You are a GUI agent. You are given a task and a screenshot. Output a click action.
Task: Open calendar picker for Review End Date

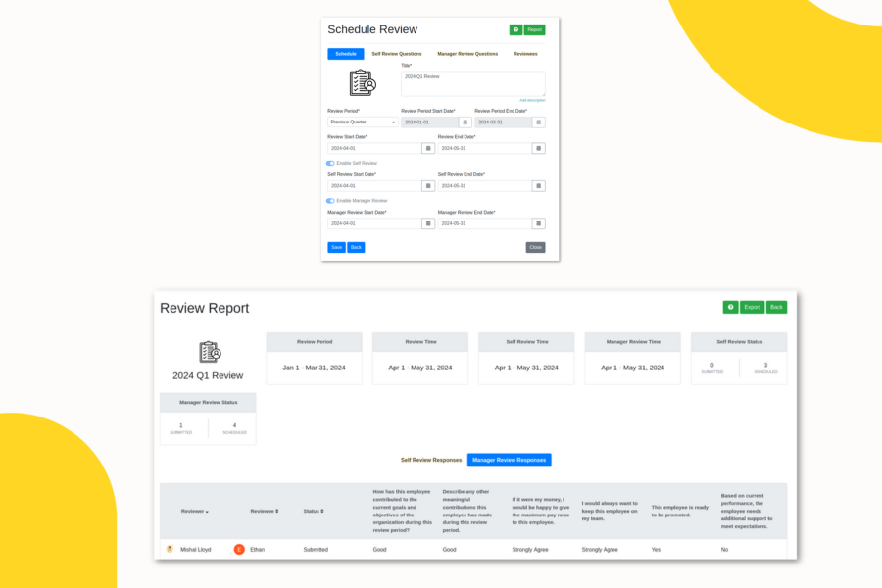(538, 149)
